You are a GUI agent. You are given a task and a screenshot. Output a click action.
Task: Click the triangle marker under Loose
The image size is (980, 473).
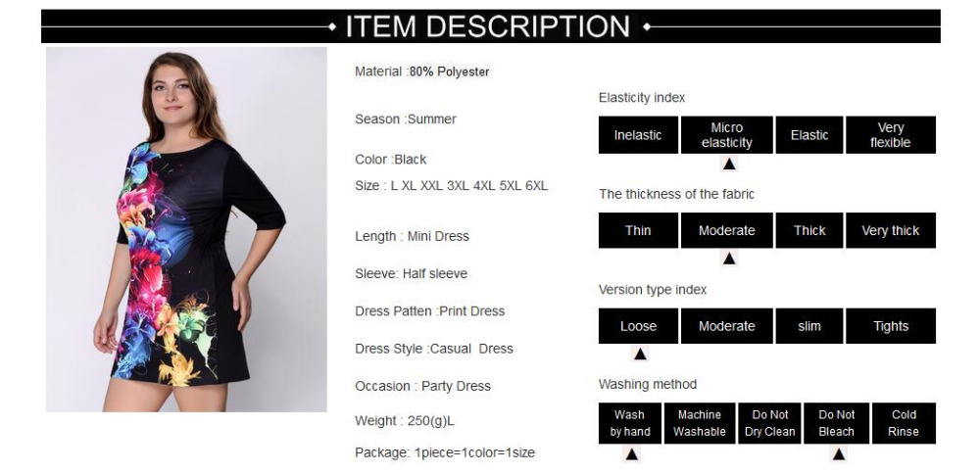(x=640, y=355)
